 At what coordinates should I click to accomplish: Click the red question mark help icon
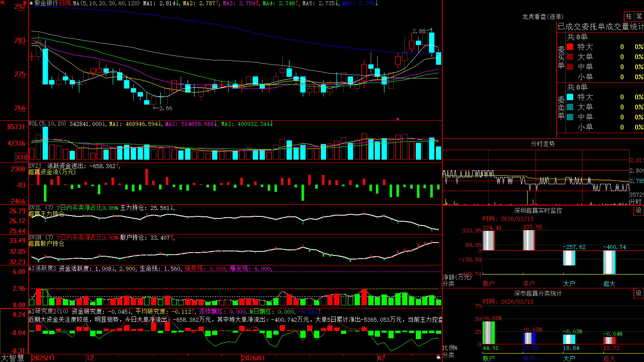(25, 4)
